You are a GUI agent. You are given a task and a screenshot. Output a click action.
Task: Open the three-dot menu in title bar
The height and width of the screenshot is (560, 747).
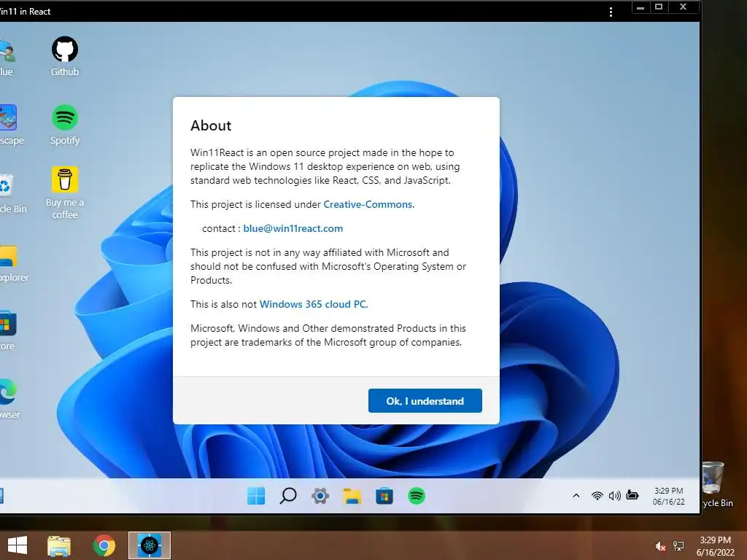[x=611, y=12]
